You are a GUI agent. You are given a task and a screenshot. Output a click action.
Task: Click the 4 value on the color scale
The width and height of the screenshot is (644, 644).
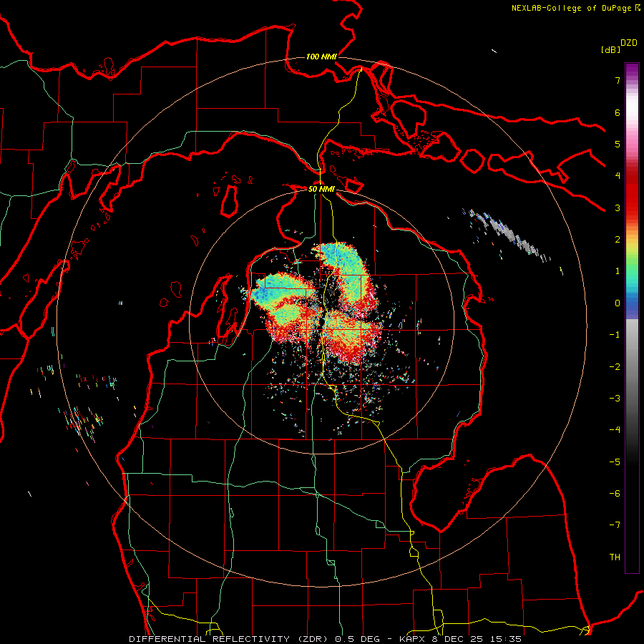[618, 176]
